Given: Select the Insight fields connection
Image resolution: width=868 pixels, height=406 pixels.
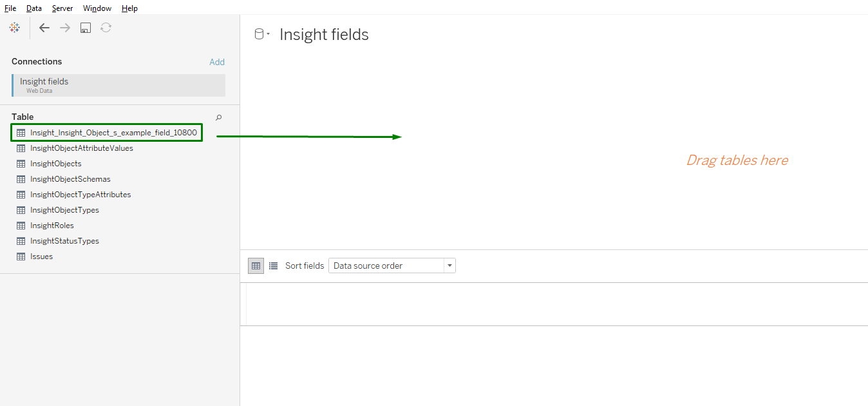Looking at the screenshot, I should tap(118, 85).
